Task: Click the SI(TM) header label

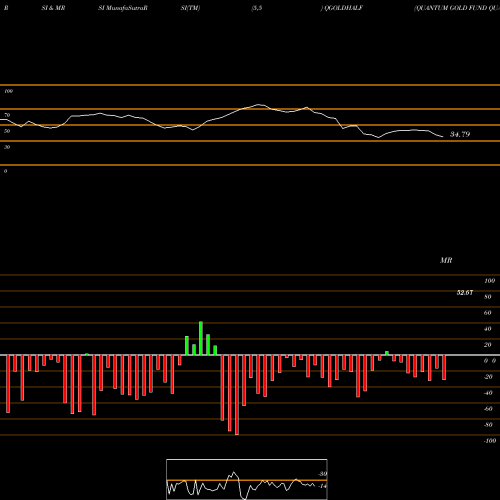Action: (x=190, y=8)
